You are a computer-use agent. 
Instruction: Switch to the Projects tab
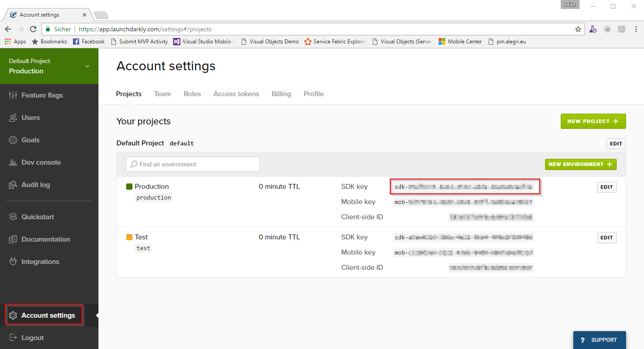tap(129, 94)
